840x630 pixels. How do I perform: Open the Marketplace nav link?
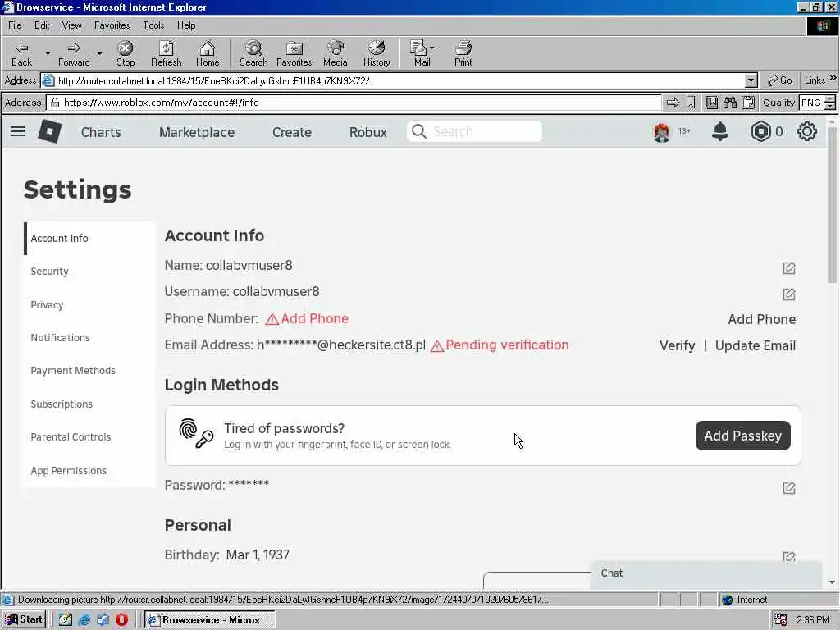point(197,132)
